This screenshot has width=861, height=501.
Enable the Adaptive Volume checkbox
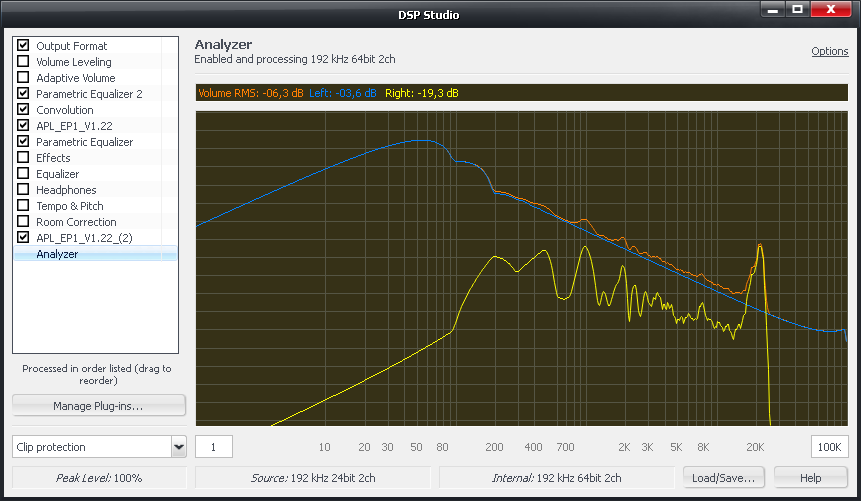click(23, 77)
